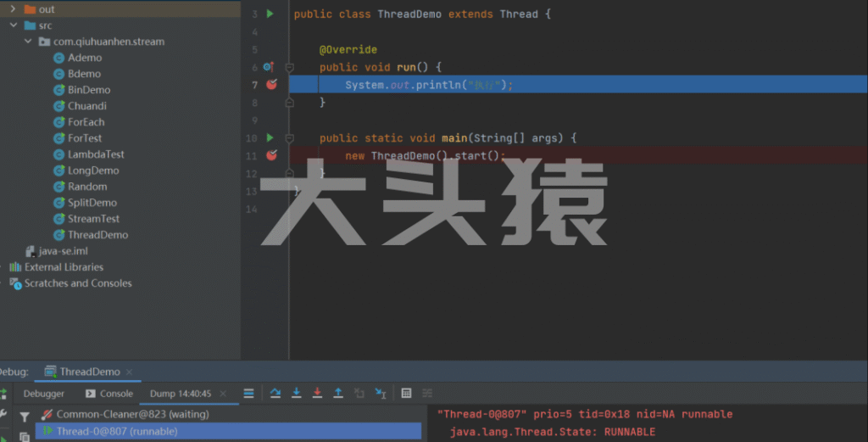The width and height of the screenshot is (868, 442).
Task: Open Bdemo class in project tree
Action: tap(84, 74)
